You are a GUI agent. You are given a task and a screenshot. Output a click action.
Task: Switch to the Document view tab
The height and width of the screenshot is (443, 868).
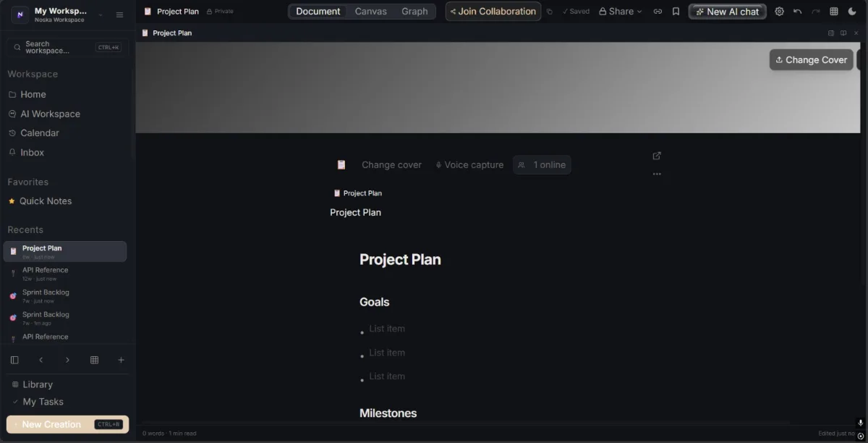click(318, 12)
